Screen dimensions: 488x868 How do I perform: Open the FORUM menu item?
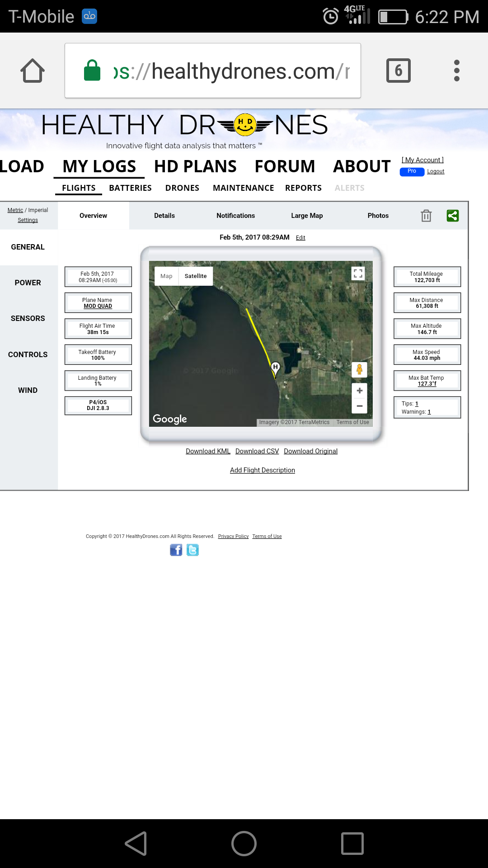(285, 166)
